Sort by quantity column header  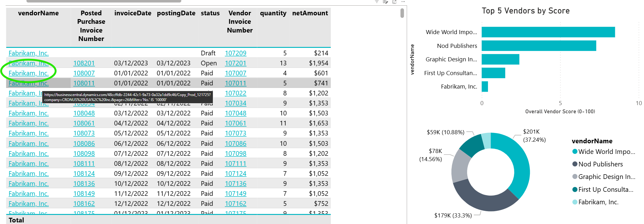click(273, 13)
